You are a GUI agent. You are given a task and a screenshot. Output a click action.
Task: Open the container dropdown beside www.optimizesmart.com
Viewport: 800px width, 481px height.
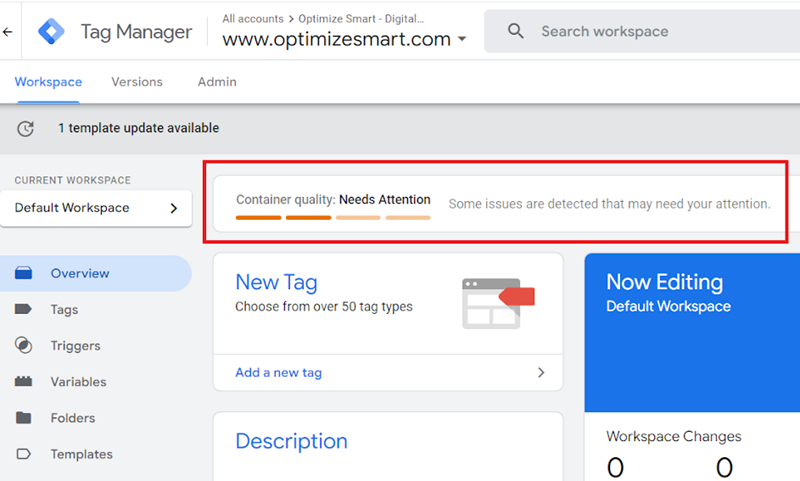point(462,39)
